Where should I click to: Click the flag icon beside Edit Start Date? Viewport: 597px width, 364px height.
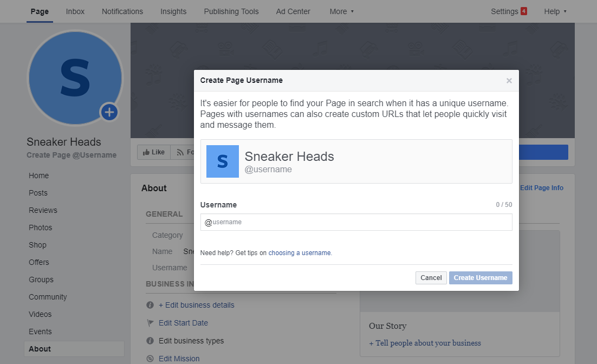(x=150, y=323)
